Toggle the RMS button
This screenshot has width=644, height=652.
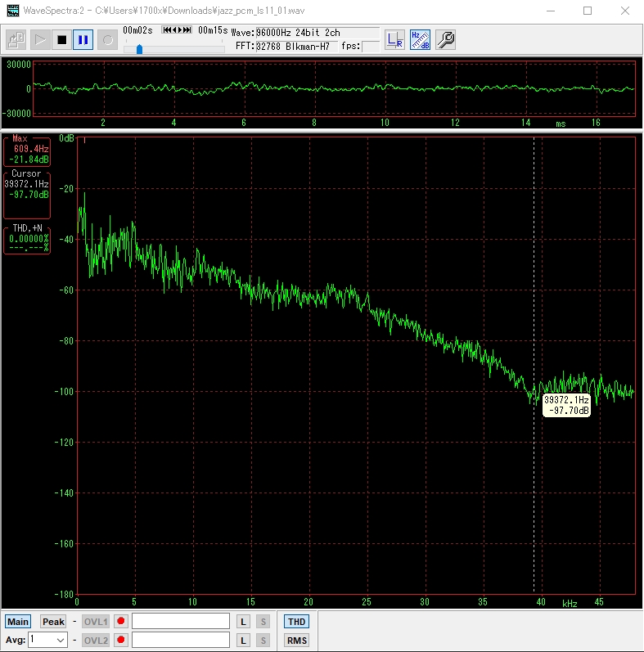tap(296, 641)
